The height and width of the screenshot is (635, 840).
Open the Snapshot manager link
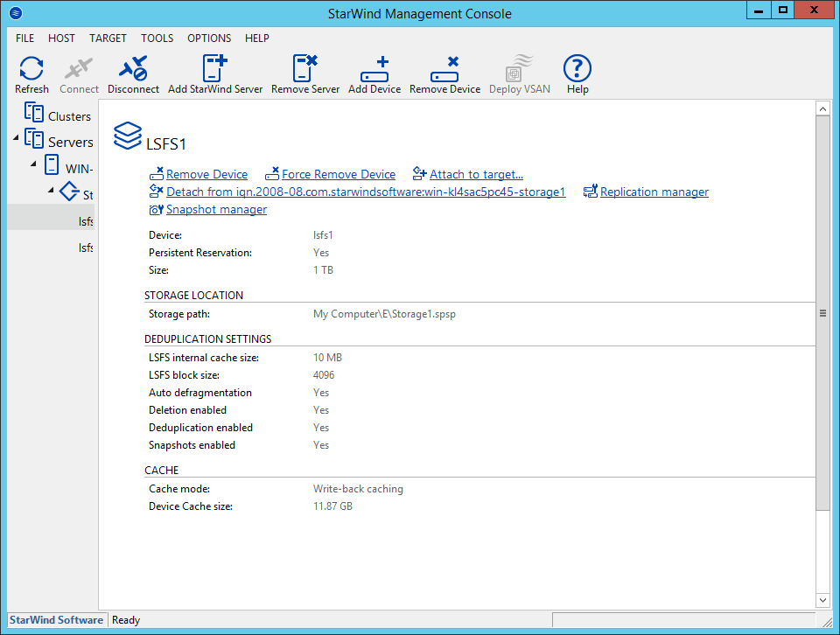216,209
